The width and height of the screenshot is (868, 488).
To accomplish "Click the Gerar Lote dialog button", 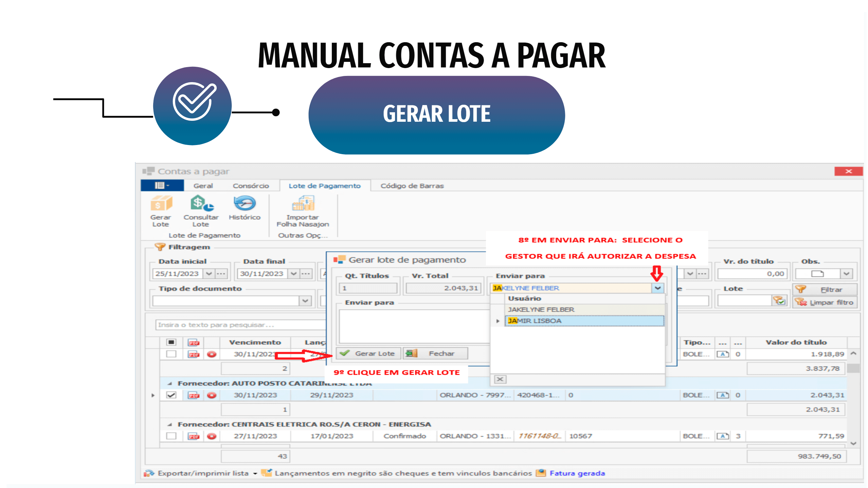I will click(369, 354).
